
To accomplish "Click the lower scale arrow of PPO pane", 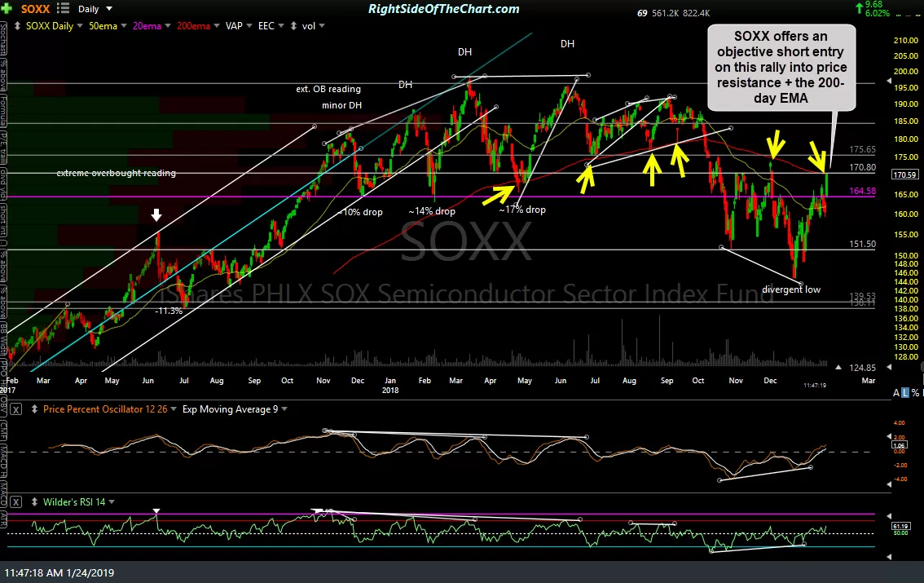I will (x=889, y=484).
